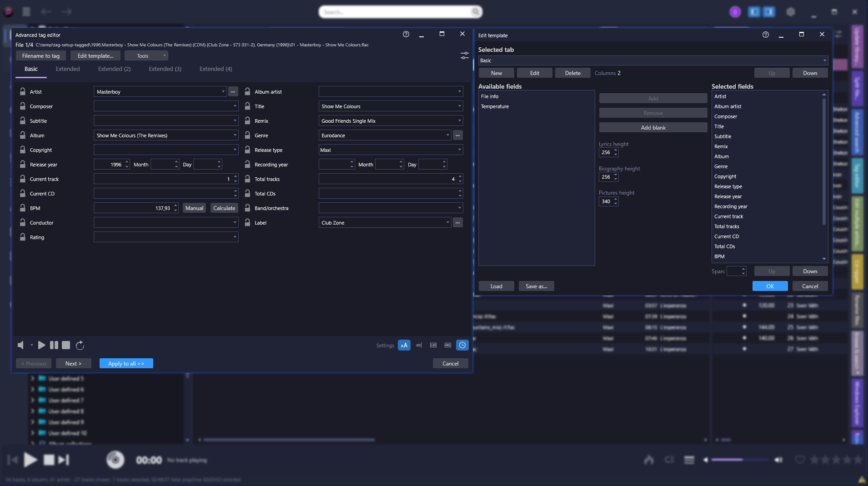Toggle the Album field lock icon
The image size is (868, 486).
(x=23, y=135)
